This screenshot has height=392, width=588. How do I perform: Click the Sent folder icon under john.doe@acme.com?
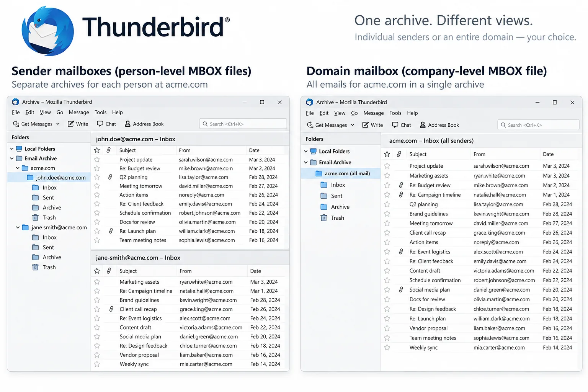pyautogui.click(x=36, y=198)
